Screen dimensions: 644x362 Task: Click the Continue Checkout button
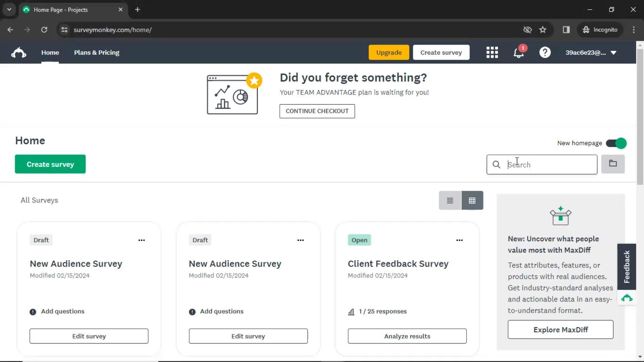317,111
